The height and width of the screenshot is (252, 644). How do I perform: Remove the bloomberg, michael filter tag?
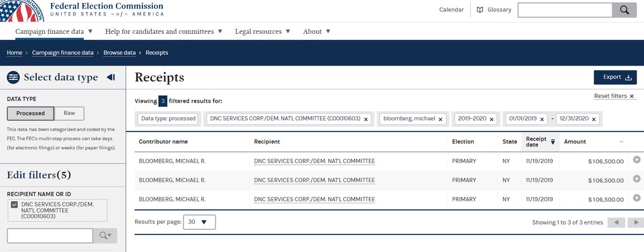[441, 119]
